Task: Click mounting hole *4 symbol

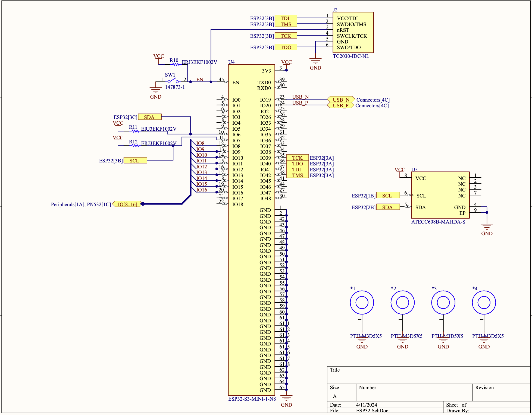Action: pos(484,302)
